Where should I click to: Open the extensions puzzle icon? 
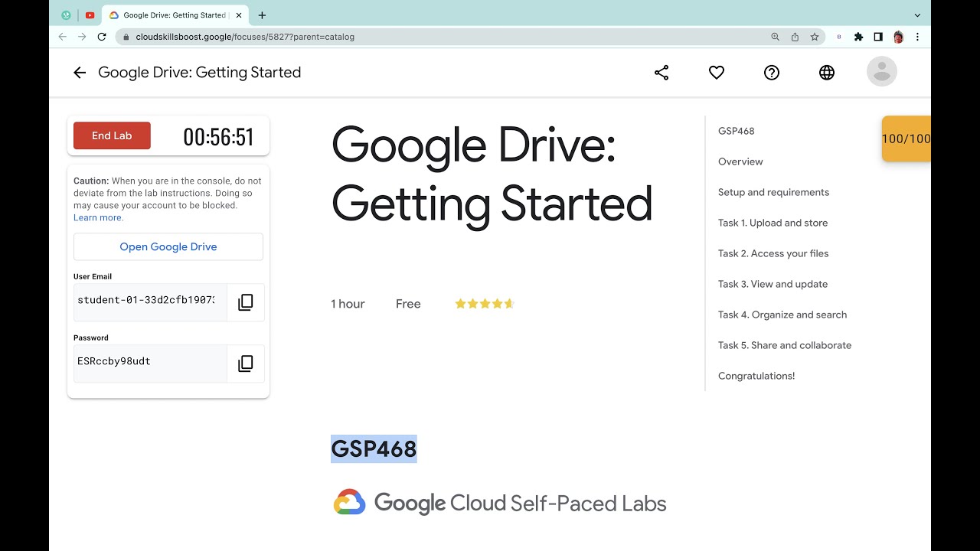coord(859,37)
